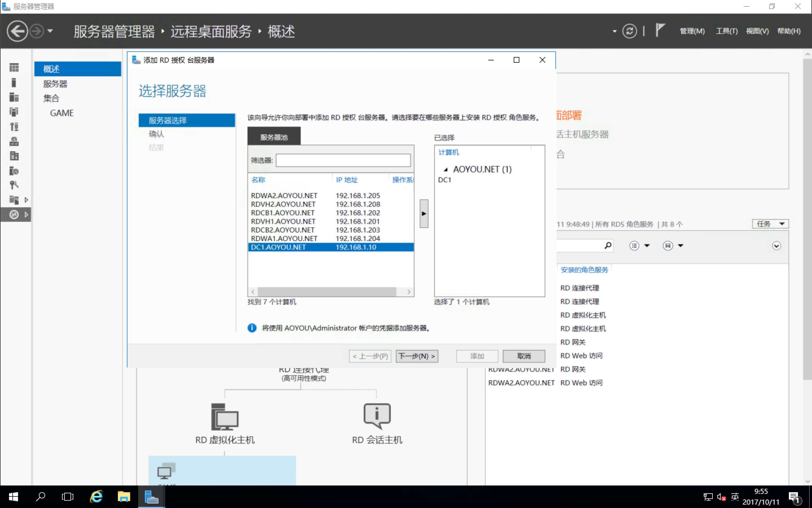The image size is (812, 508).
Task: Open the Action Center notification icon
Action: coord(795,497)
